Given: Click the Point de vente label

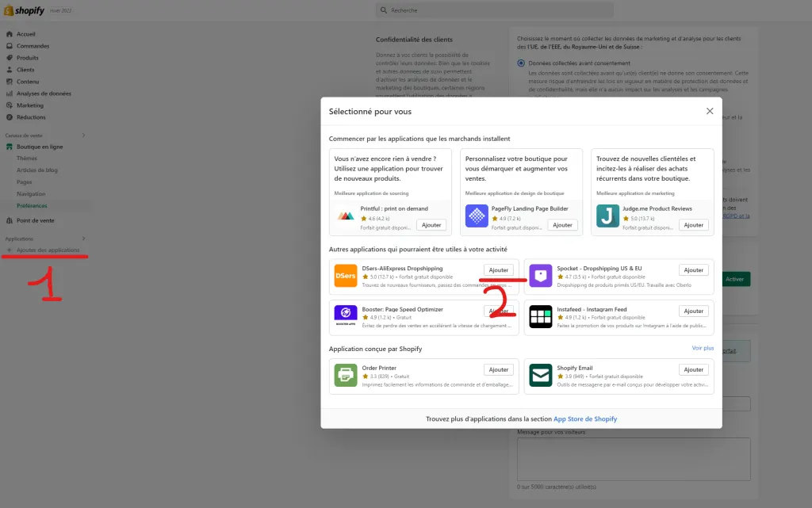Looking at the screenshot, I should (x=35, y=220).
